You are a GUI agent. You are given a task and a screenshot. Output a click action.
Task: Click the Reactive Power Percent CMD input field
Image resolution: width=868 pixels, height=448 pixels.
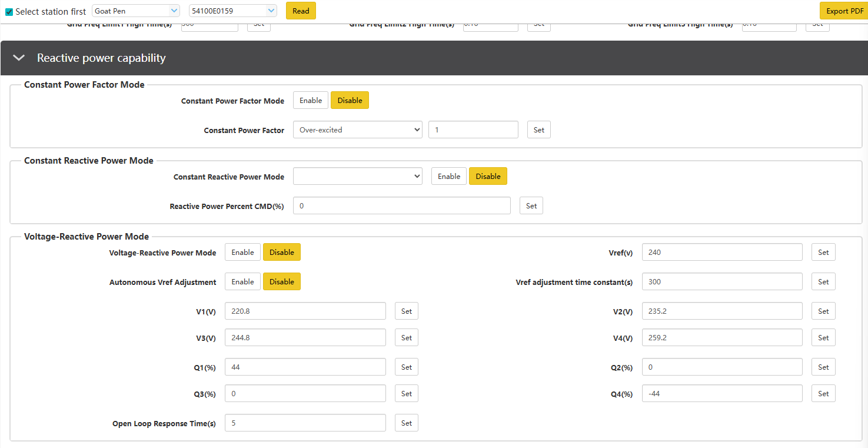[x=401, y=206]
